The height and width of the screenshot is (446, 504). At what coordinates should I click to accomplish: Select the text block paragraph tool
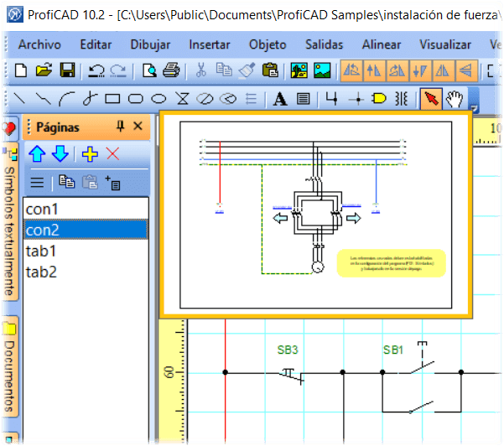(x=303, y=99)
